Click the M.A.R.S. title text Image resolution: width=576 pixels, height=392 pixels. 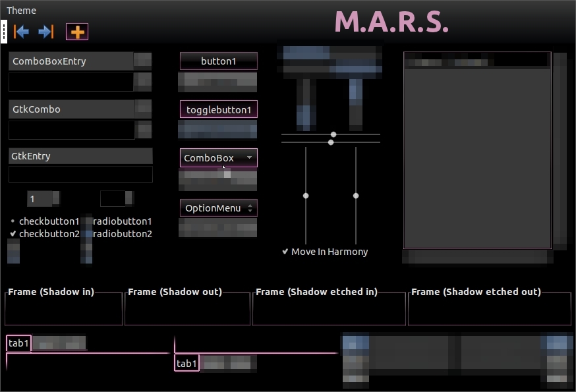(x=391, y=22)
